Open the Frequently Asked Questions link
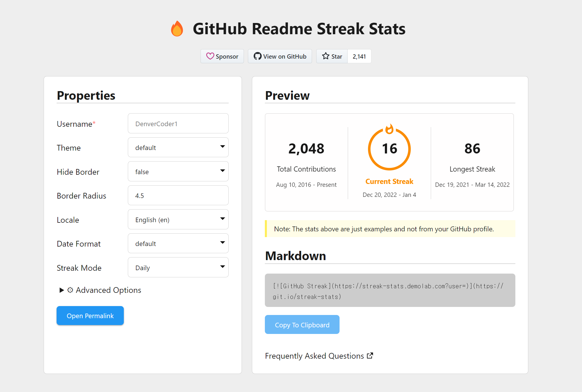 click(314, 356)
